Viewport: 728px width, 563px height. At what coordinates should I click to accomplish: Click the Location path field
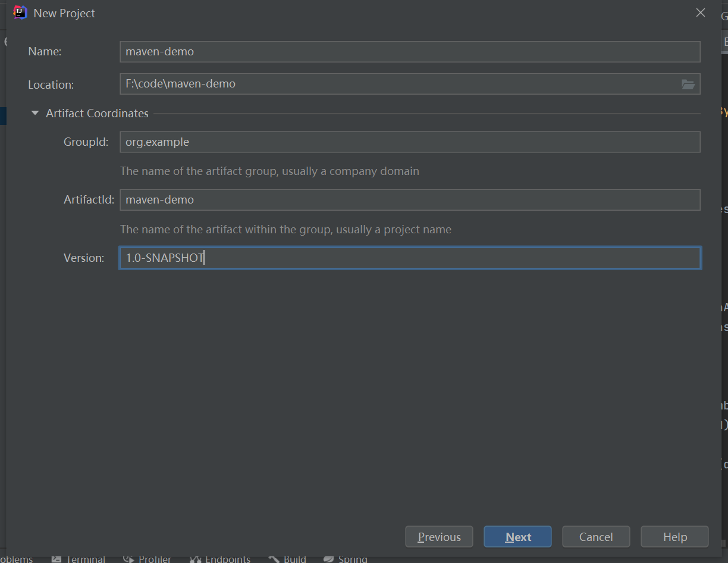coord(398,84)
